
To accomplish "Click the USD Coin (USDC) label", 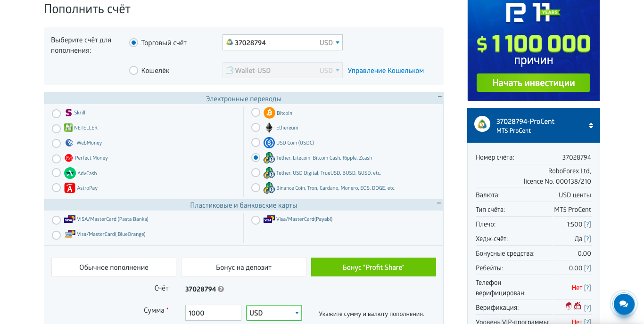I will 295,143.
